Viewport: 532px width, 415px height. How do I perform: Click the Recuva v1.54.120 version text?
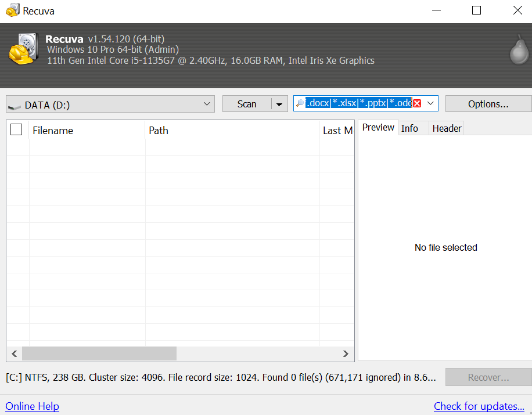(x=105, y=39)
